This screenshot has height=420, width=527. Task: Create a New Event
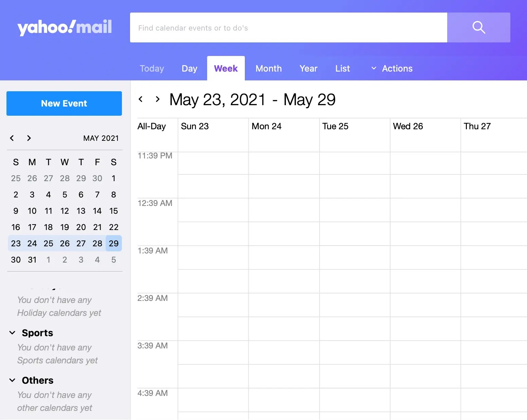pyautogui.click(x=64, y=103)
